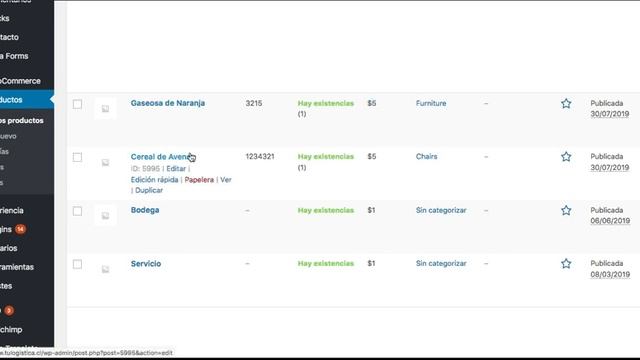Click date 30/07/2019 in Gaseosa row

click(x=610, y=114)
